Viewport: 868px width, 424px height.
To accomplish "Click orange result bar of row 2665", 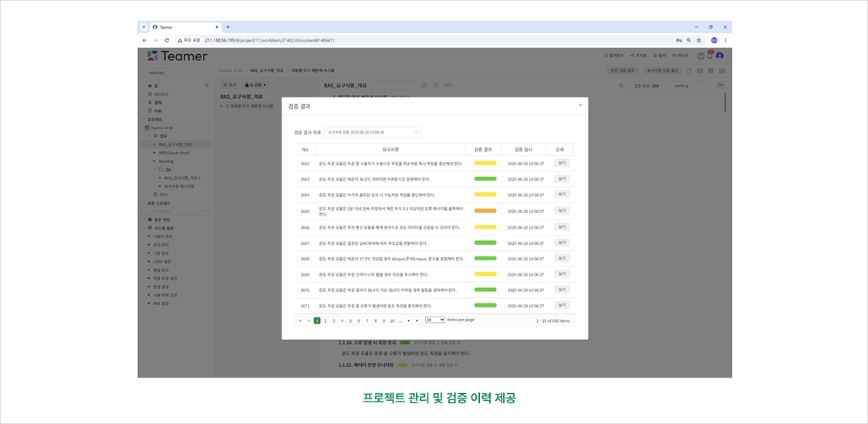I will tap(485, 211).
